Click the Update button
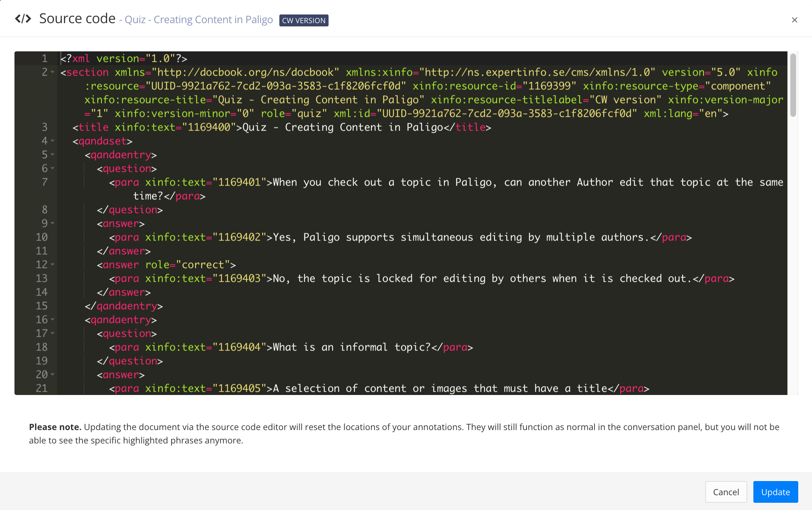This screenshot has width=812, height=510. pyautogui.click(x=775, y=492)
